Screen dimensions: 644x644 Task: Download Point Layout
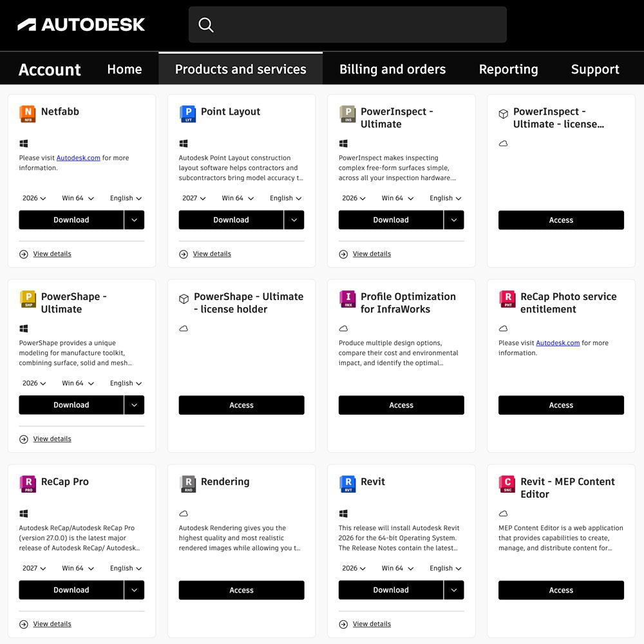pyautogui.click(x=231, y=220)
